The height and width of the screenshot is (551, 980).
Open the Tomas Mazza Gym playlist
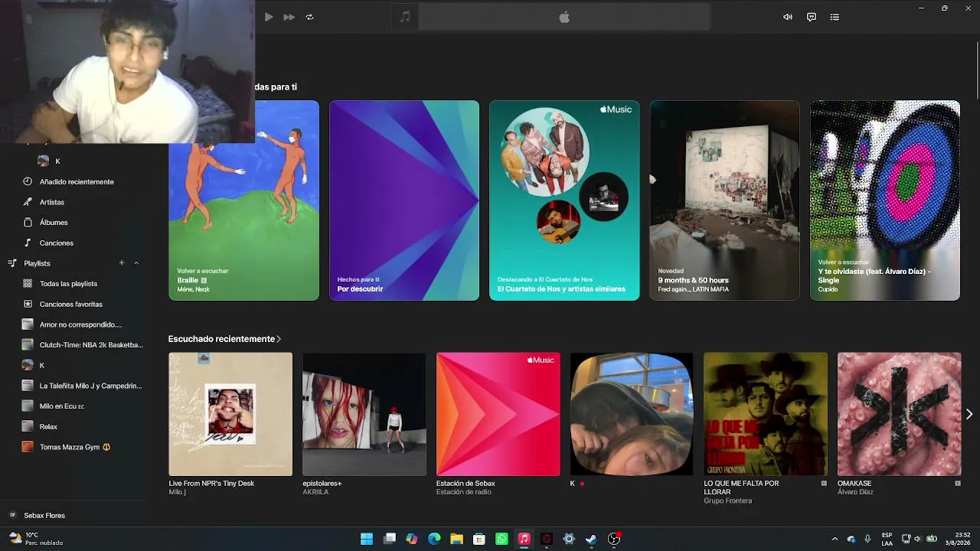[x=75, y=447]
